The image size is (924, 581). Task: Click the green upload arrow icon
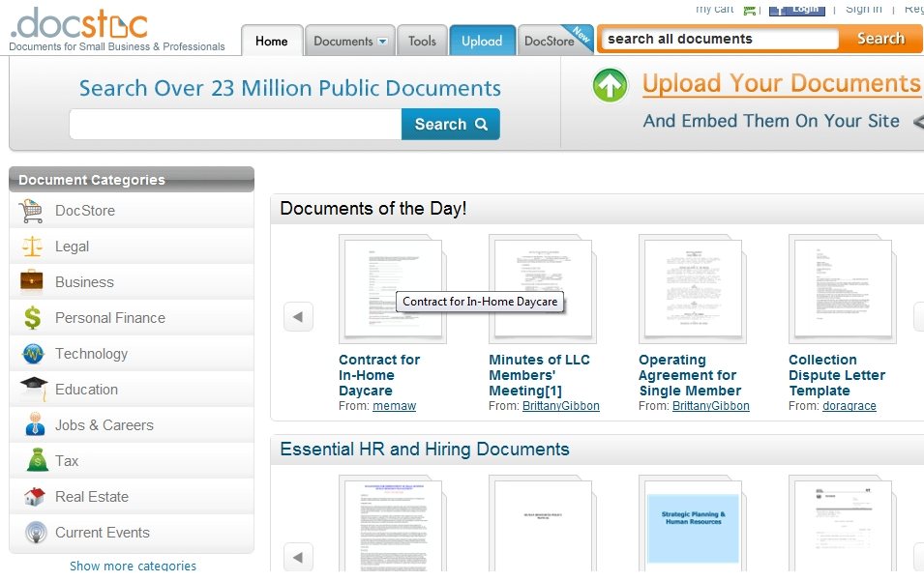[x=610, y=86]
